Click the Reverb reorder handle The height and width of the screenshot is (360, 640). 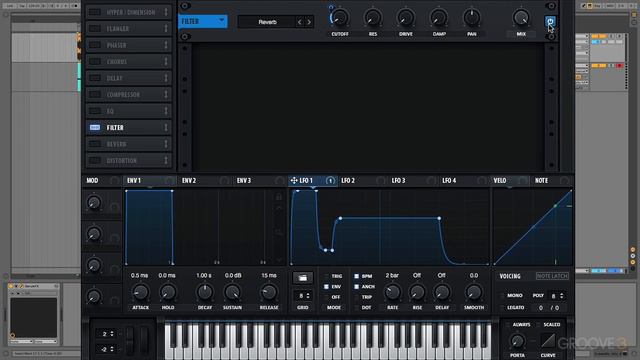click(x=166, y=144)
